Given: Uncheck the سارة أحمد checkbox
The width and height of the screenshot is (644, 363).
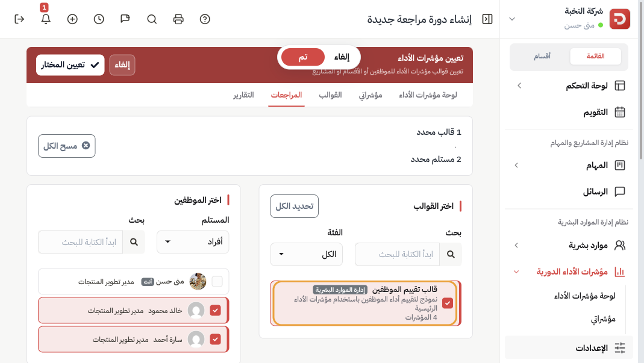Looking at the screenshot, I should (215, 339).
